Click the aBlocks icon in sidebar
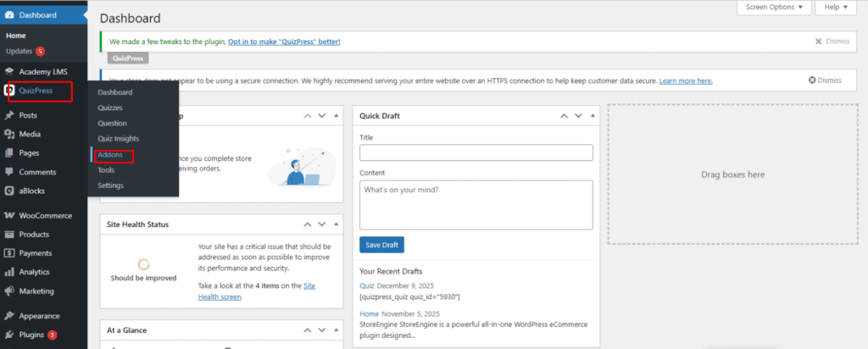868x349 pixels. tap(9, 191)
